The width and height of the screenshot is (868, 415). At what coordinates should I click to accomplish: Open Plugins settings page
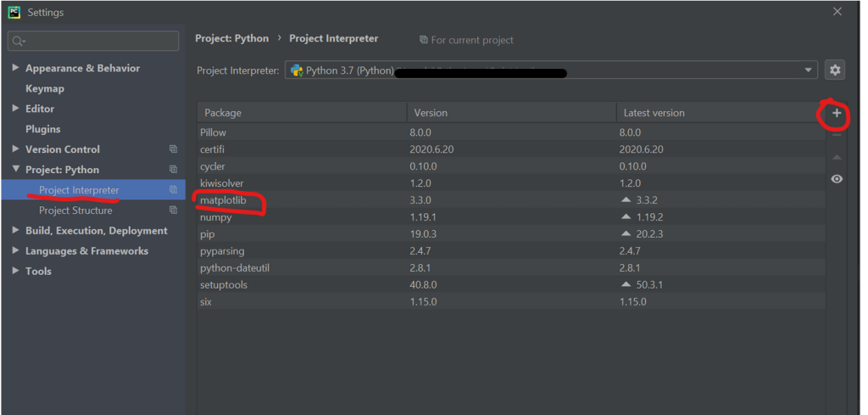pyautogui.click(x=43, y=129)
